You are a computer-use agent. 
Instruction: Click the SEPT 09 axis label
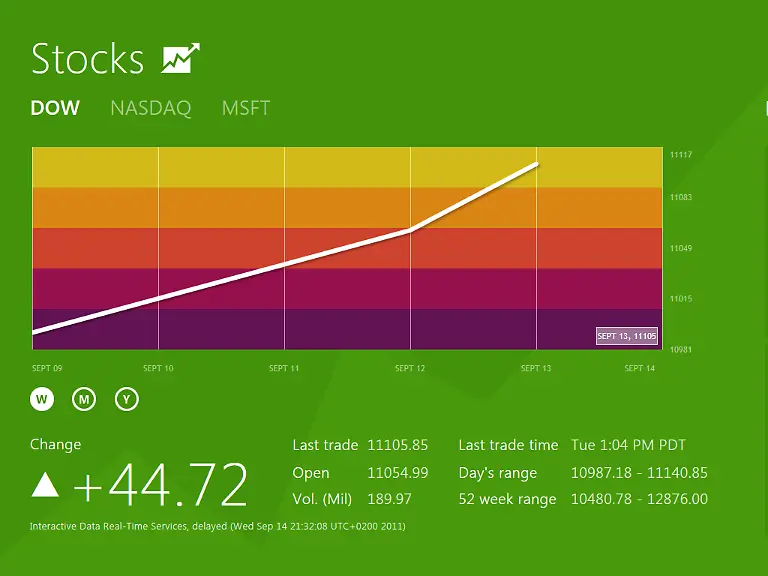tap(47, 368)
